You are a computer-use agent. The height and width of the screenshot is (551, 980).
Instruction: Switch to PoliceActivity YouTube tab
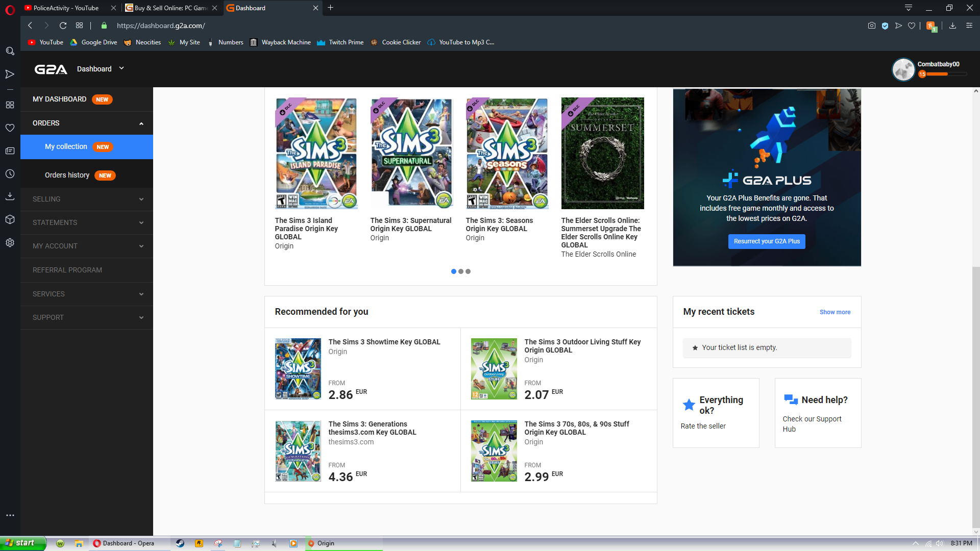(x=66, y=8)
